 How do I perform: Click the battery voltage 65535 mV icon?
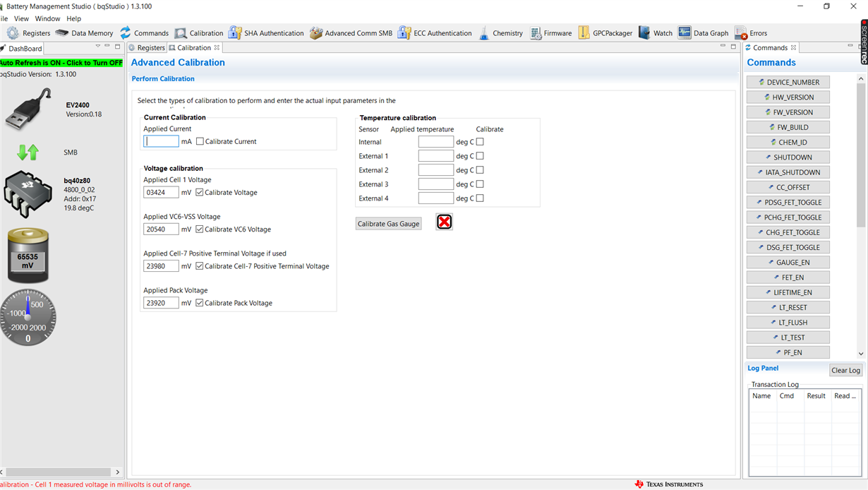[28, 256]
